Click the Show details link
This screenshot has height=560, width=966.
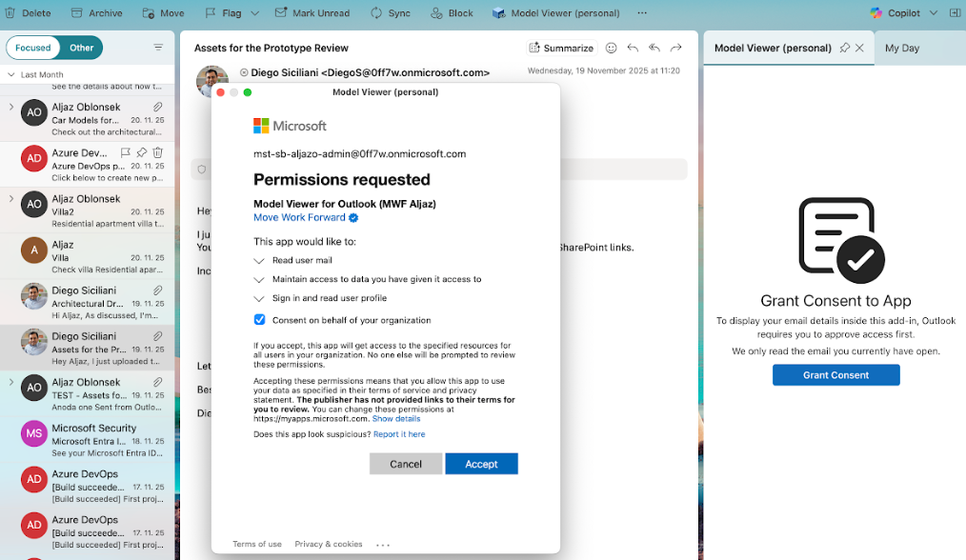click(x=395, y=419)
